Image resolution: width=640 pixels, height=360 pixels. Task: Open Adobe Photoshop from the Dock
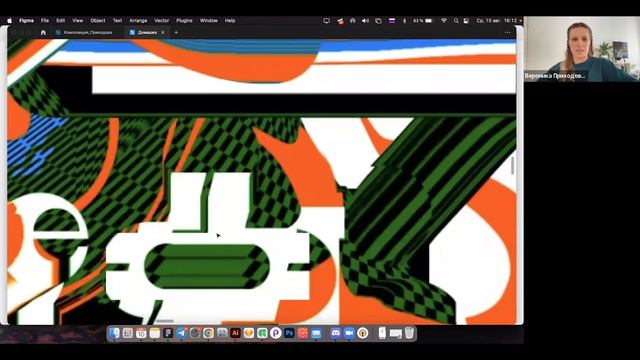click(289, 333)
